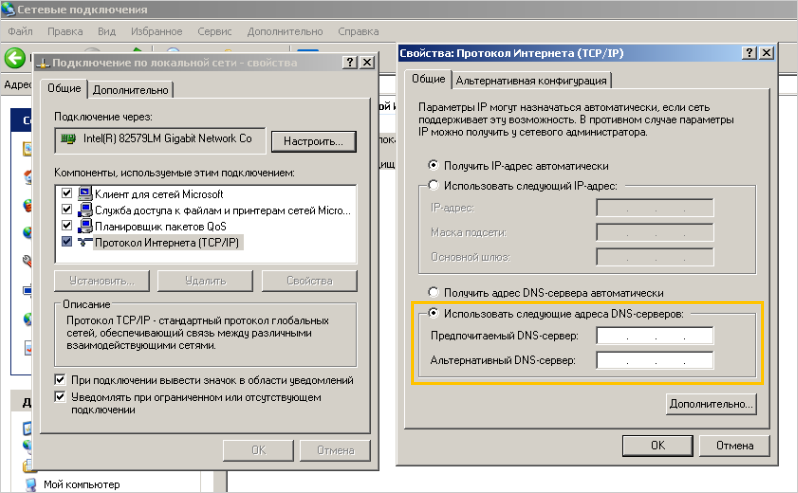This screenshot has width=798, height=493.
Task: Select 'Использовать следующий IP-адрес' radio button
Action: coord(433,185)
